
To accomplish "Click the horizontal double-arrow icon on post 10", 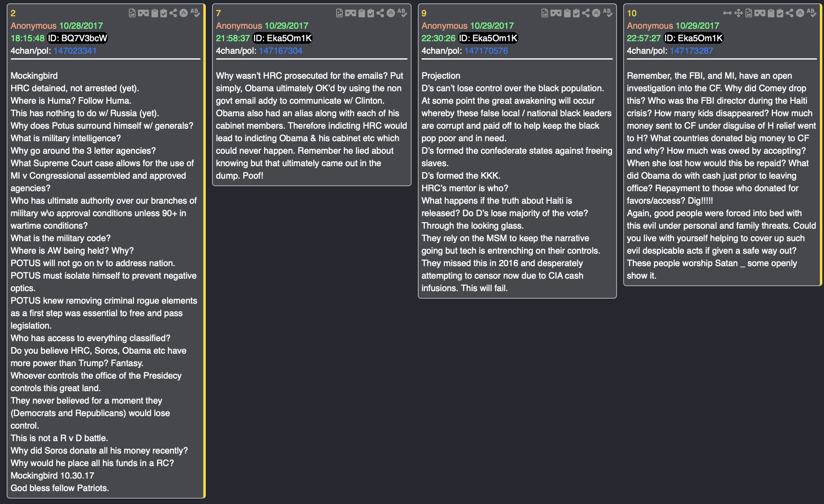I will click(727, 13).
